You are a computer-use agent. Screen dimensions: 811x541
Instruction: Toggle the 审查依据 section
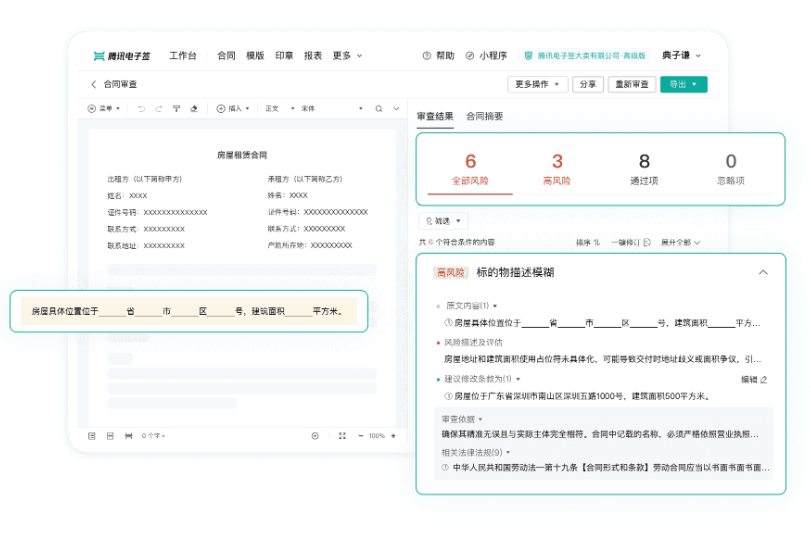(462, 419)
